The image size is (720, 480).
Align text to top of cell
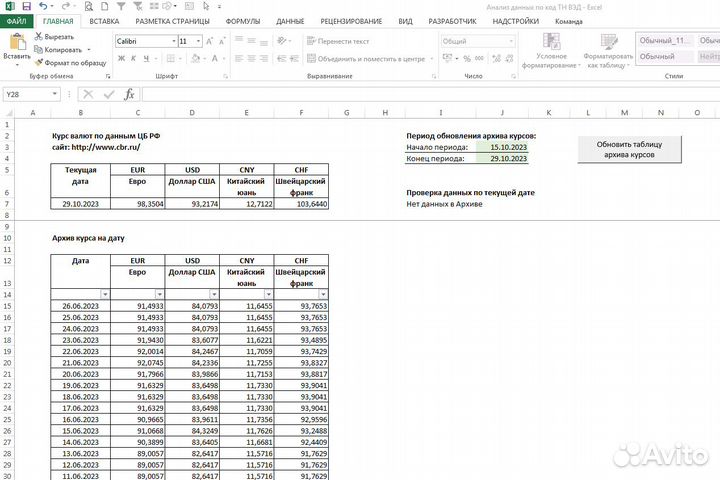pos(239,40)
